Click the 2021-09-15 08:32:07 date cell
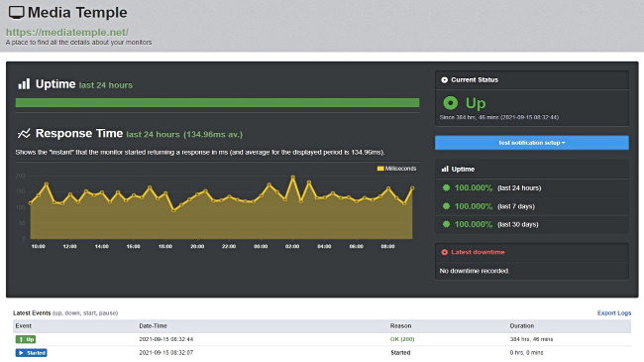This screenshot has width=644, height=362. tap(165, 353)
